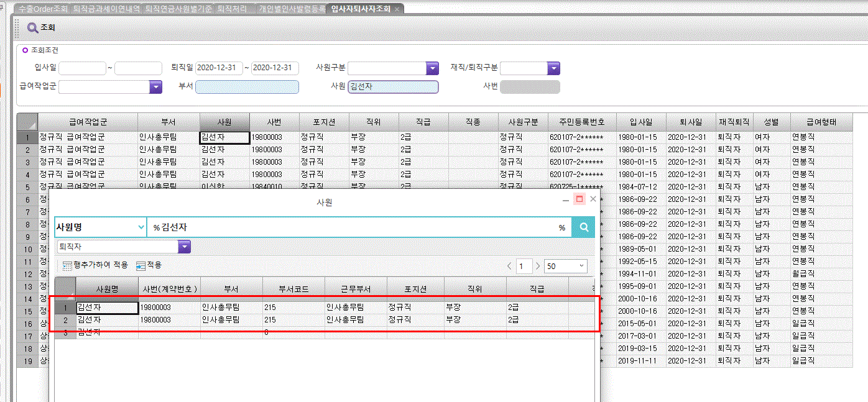The height and width of the screenshot is (402, 868).
Task: Minimize the 사원 popup window
Action: point(566,199)
